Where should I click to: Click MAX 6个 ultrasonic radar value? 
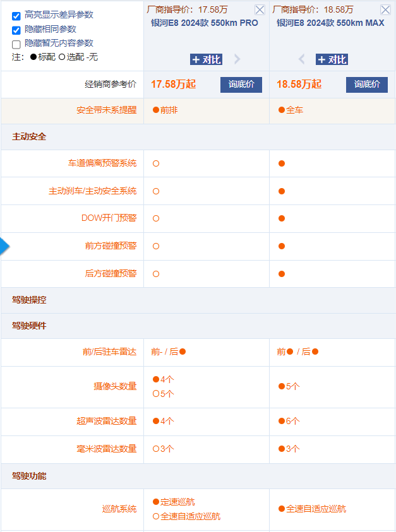pos(289,421)
